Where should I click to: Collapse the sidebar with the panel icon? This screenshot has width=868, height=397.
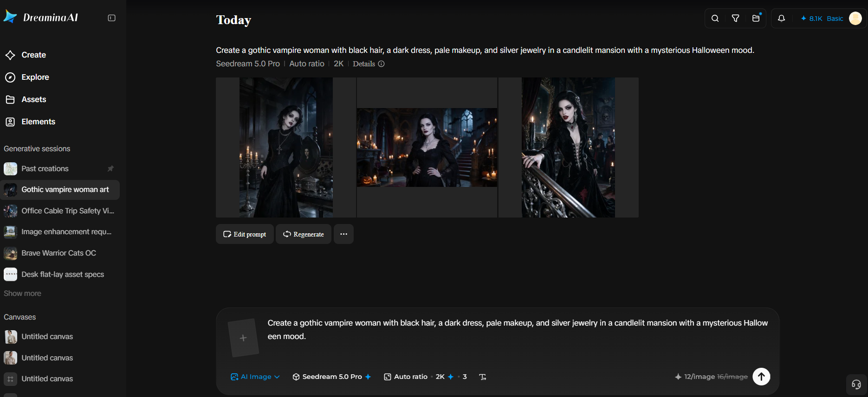[111, 18]
